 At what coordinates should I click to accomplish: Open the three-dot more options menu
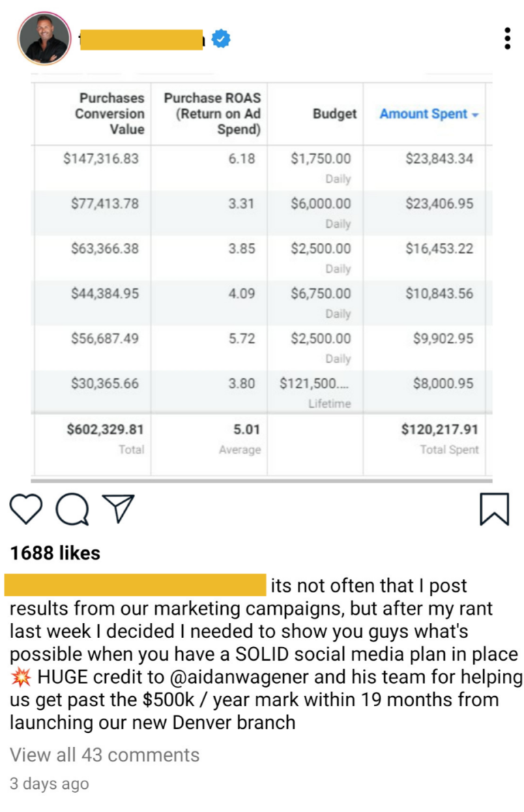click(x=507, y=39)
